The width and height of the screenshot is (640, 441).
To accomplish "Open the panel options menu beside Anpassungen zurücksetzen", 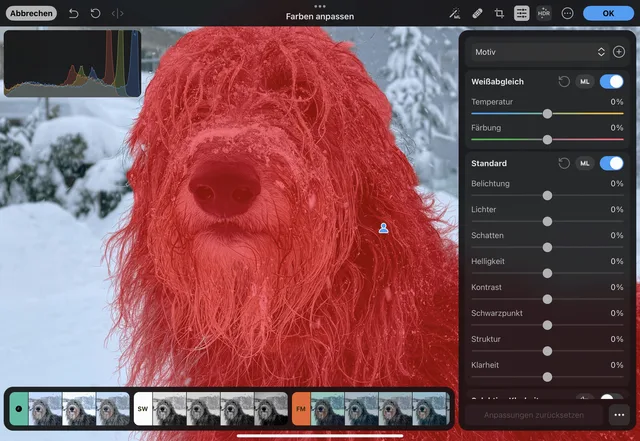I will tap(619, 415).
